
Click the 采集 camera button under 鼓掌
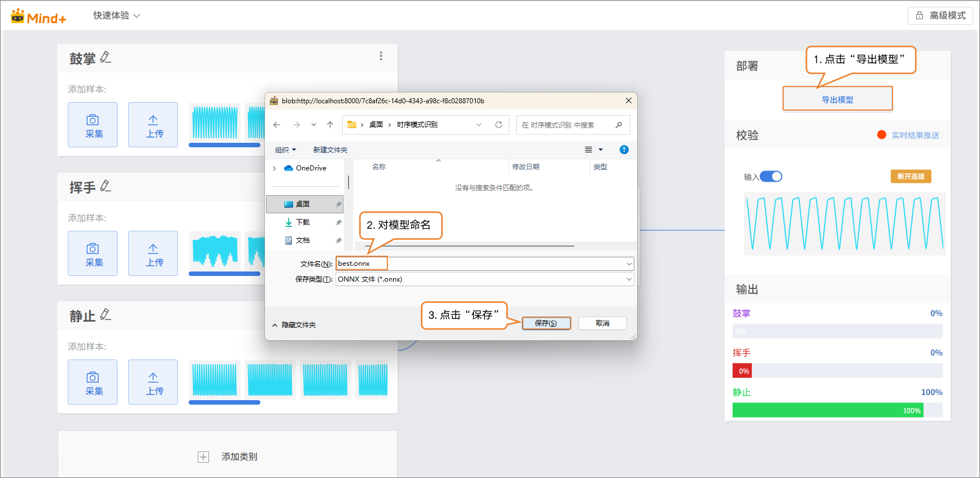click(x=93, y=125)
